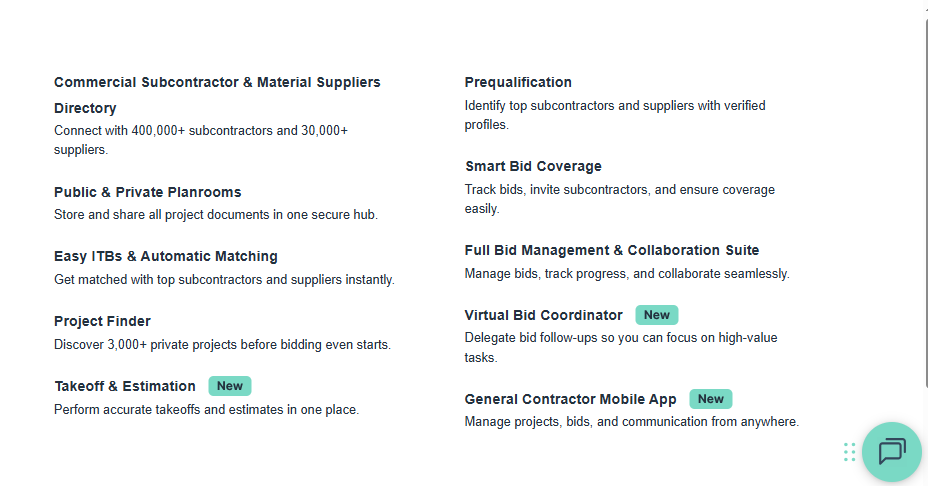Click the "Manage bids, track progress" description
This screenshot has width=928, height=486.
(x=627, y=274)
